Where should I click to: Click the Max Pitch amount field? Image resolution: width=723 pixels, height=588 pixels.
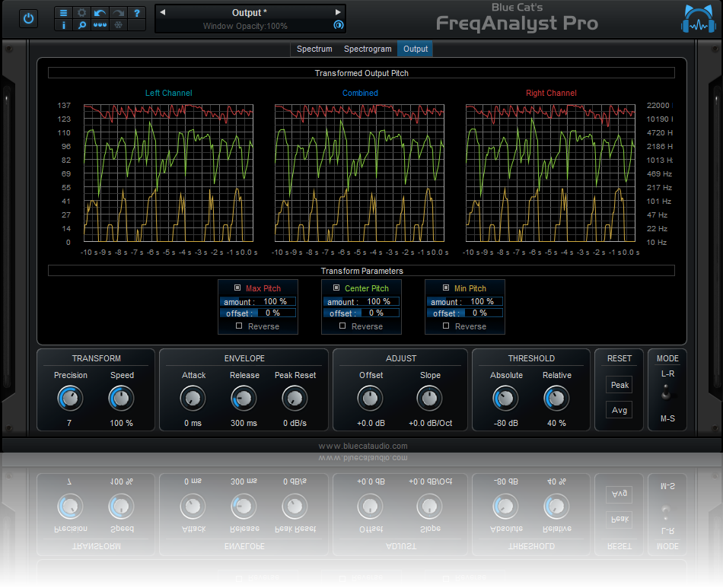258,302
